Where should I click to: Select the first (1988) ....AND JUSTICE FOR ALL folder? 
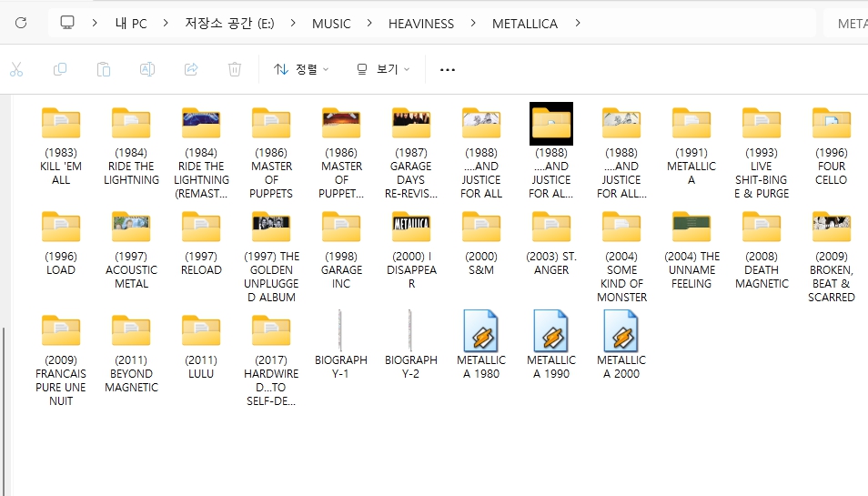(x=481, y=153)
